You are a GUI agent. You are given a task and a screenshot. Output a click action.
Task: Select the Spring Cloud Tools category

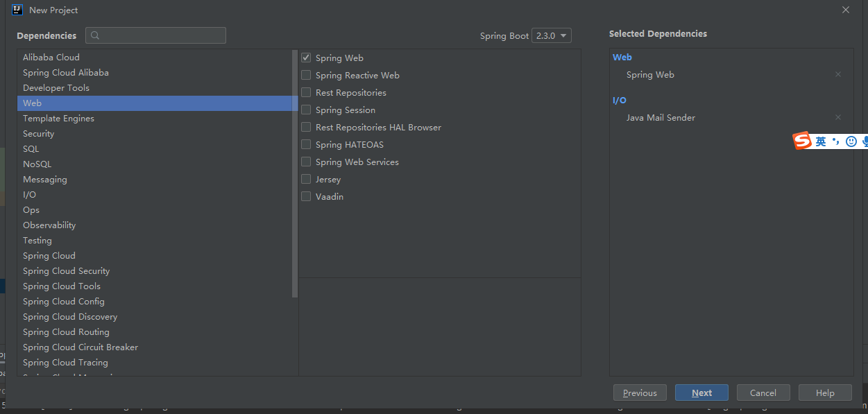click(155, 286)
